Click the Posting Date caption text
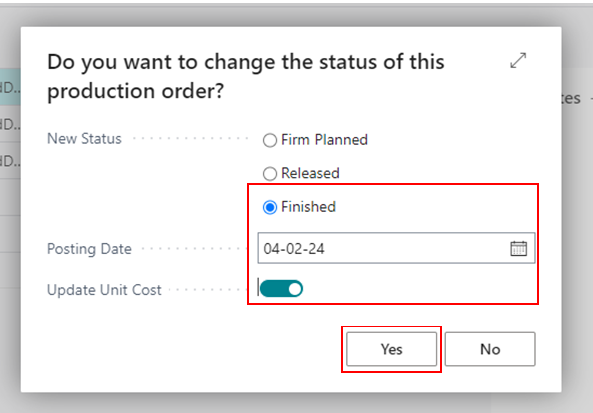 tap(89, 249)
